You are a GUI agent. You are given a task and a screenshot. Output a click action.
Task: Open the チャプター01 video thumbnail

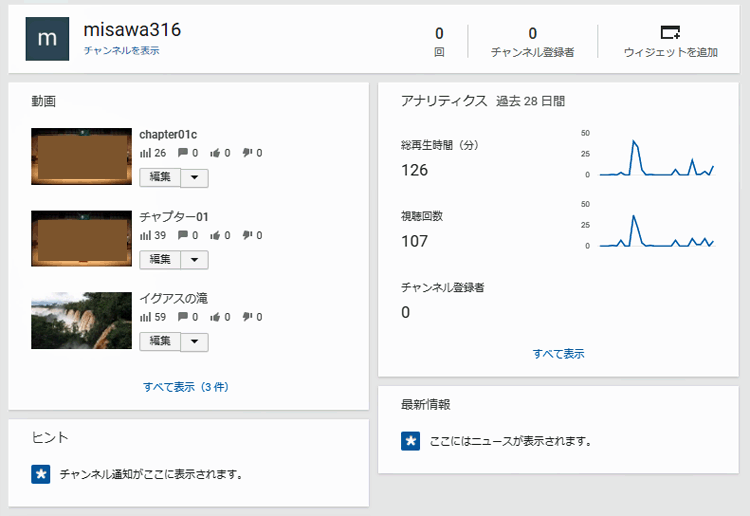pyautogui.click(x=81, y=238)
